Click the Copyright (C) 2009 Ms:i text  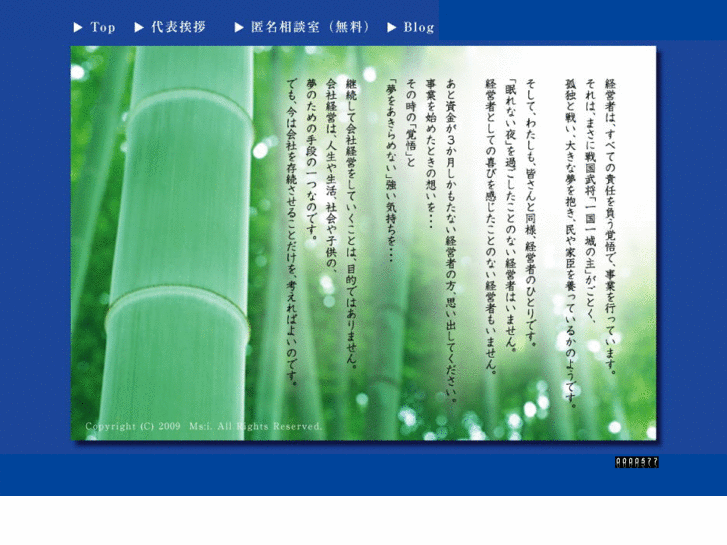[204, 426]
